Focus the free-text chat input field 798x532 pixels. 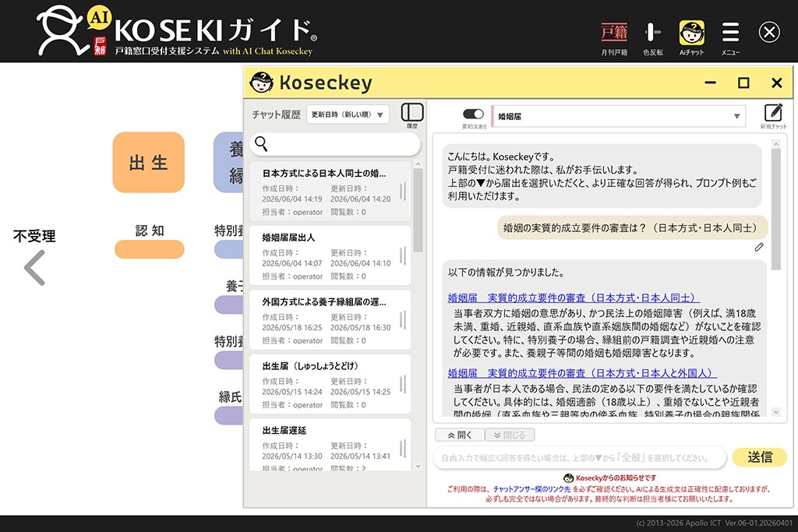pos(580,458)
